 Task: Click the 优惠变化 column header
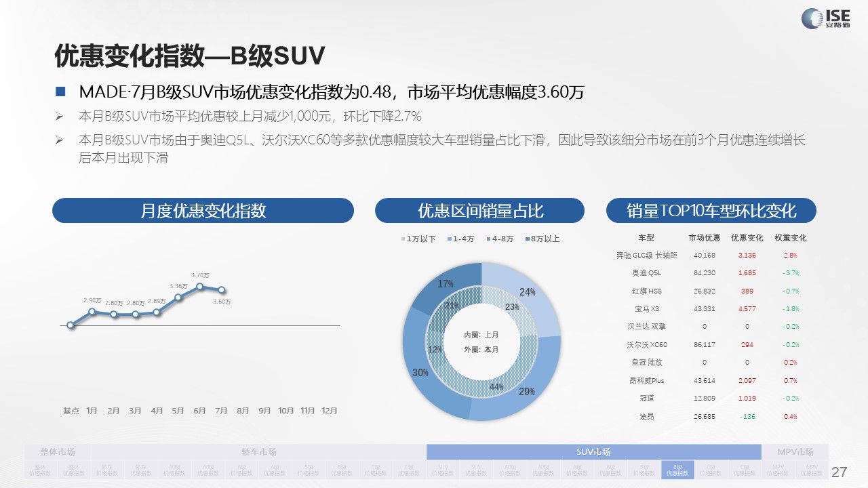click(747, 238)
